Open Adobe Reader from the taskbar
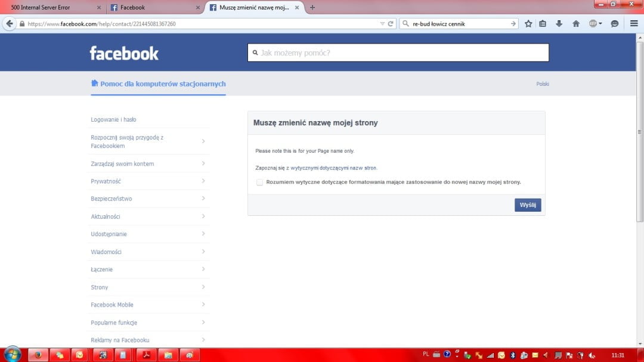The width and height of the screenshot is (644, 362). (x=147, y=355)
